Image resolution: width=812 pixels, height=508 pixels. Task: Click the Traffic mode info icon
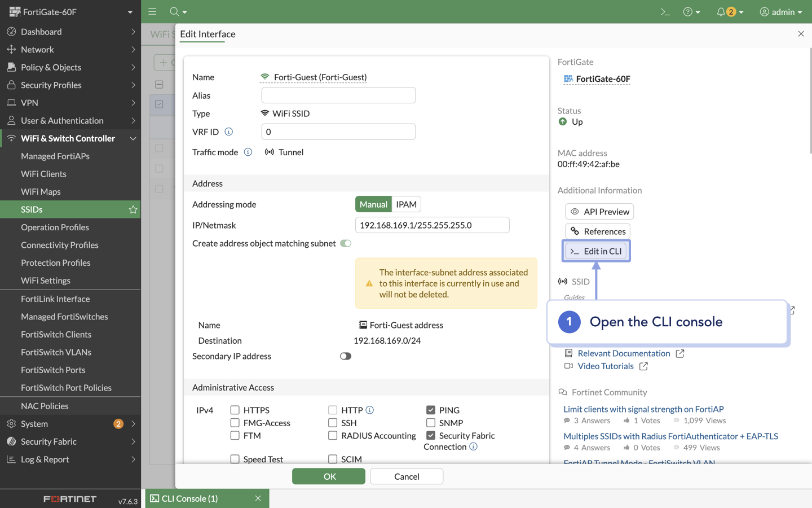pos(248,152)
